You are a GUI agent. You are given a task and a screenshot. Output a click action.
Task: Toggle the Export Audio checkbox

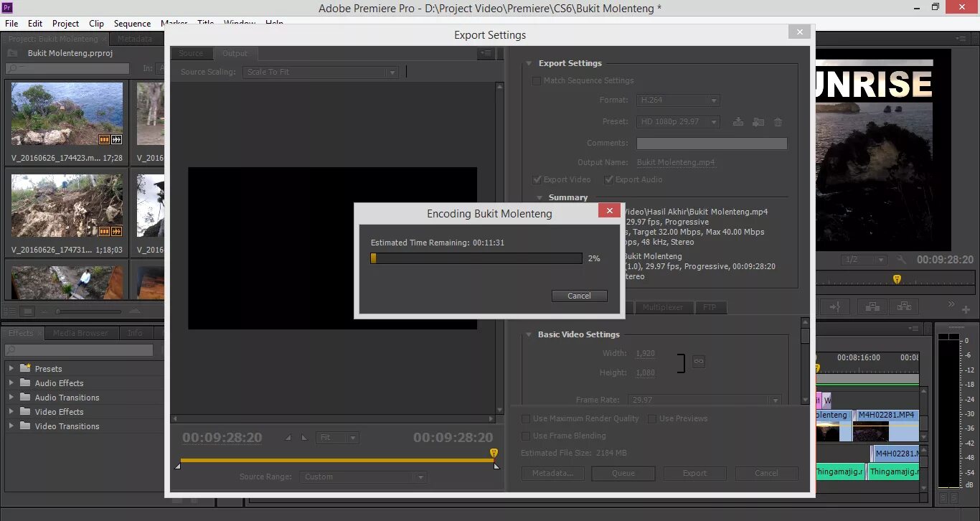coord(608,179)
